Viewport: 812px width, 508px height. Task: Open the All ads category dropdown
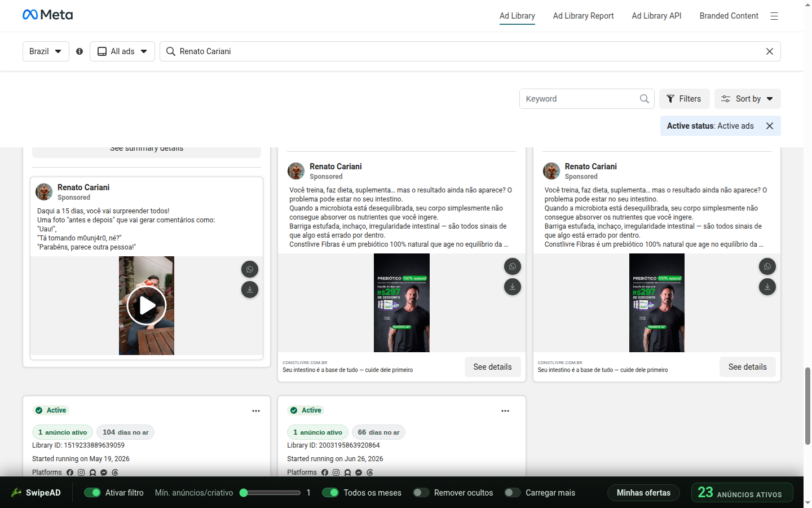(122, 51)
